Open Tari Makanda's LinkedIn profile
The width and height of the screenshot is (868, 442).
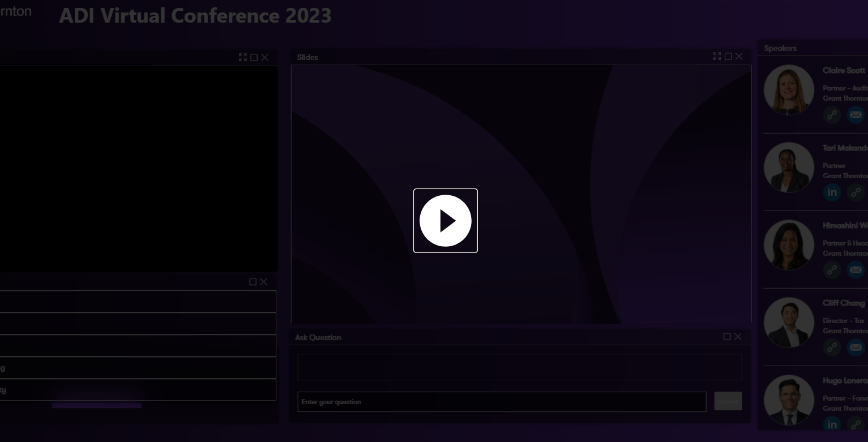(x=832, y=192)
